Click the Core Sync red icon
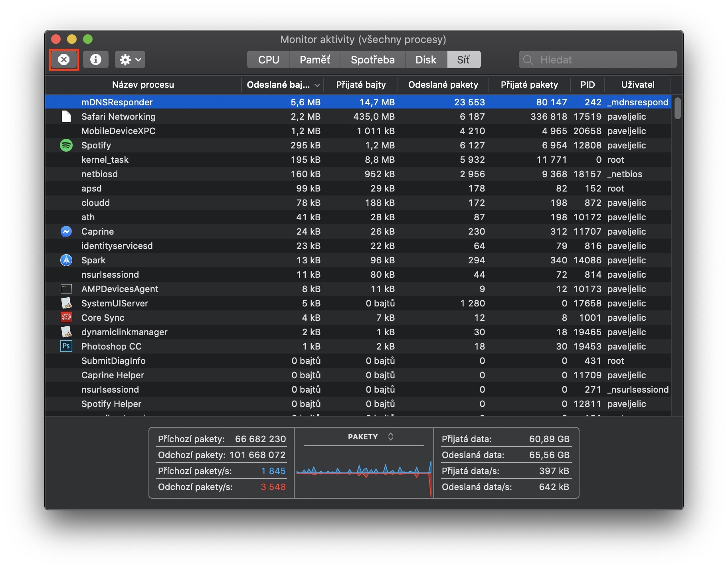 point(66,318)
